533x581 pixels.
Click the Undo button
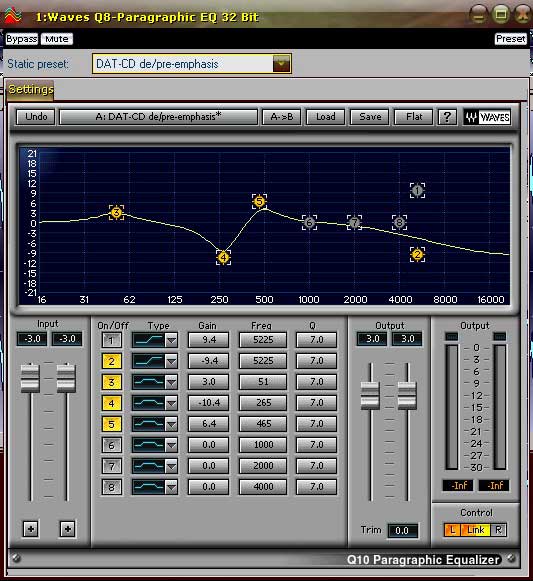pos(36,117)
